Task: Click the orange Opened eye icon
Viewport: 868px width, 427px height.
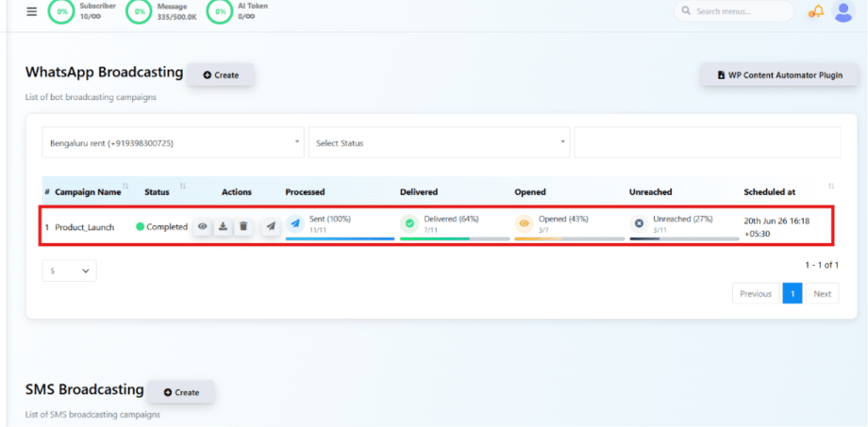Action: 525,223
